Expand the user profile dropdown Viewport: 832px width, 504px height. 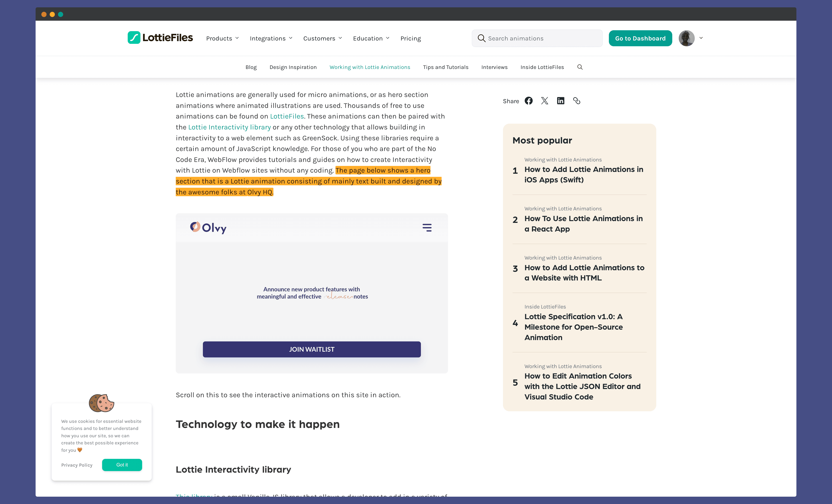tap(701, 38)
